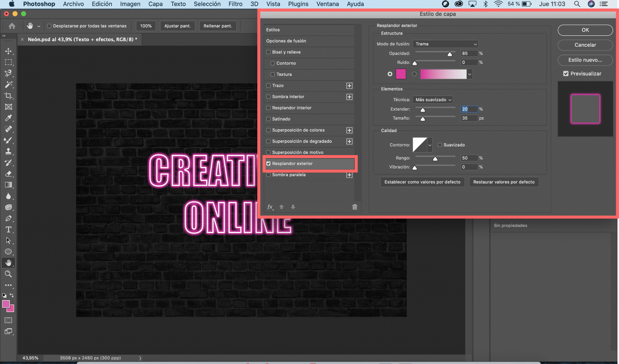
Task: Select the Eyedropper tool
Action: 8,118
